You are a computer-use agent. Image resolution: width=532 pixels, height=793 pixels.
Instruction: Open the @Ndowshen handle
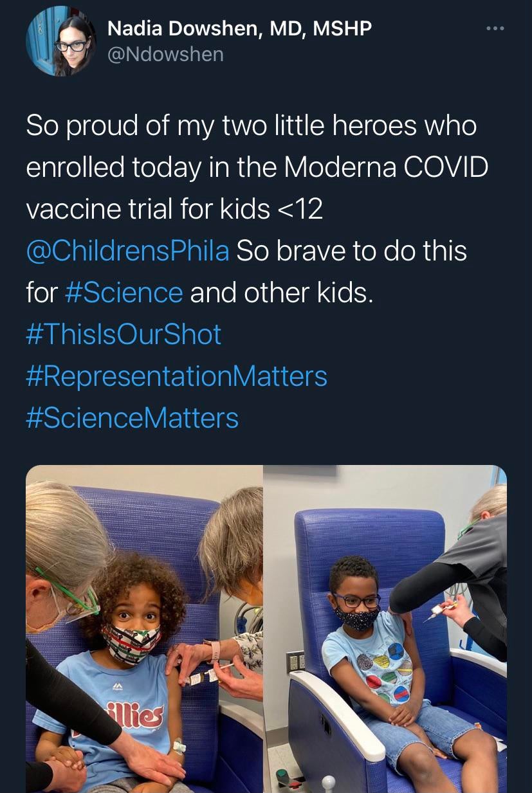[x=165, y=55]
